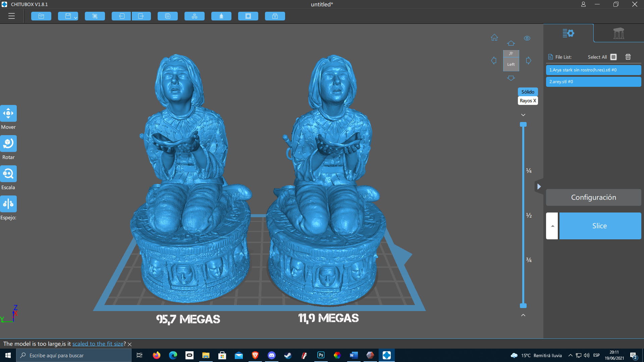
Task: Click the 'scaled to the fit size' link
Action: (x=98, y=344)
